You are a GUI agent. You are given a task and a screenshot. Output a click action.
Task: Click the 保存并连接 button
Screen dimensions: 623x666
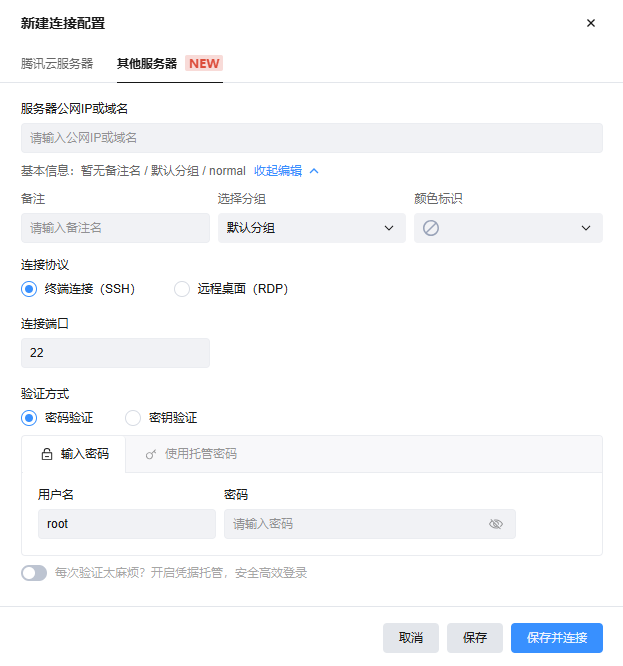pos(557,638)
